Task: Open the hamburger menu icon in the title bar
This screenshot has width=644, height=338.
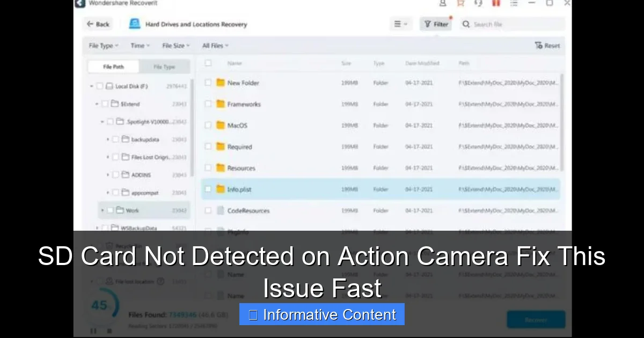Action: pos(513,4)
